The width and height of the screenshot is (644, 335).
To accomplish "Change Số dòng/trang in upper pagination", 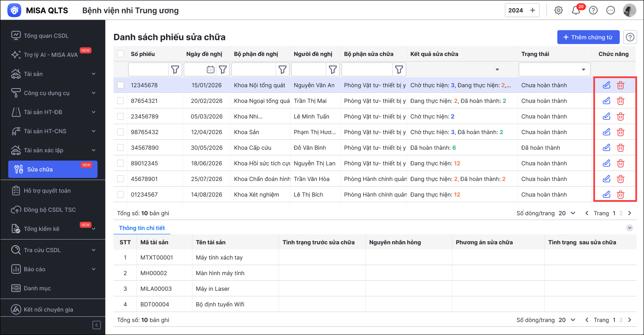I will (567, 213).
